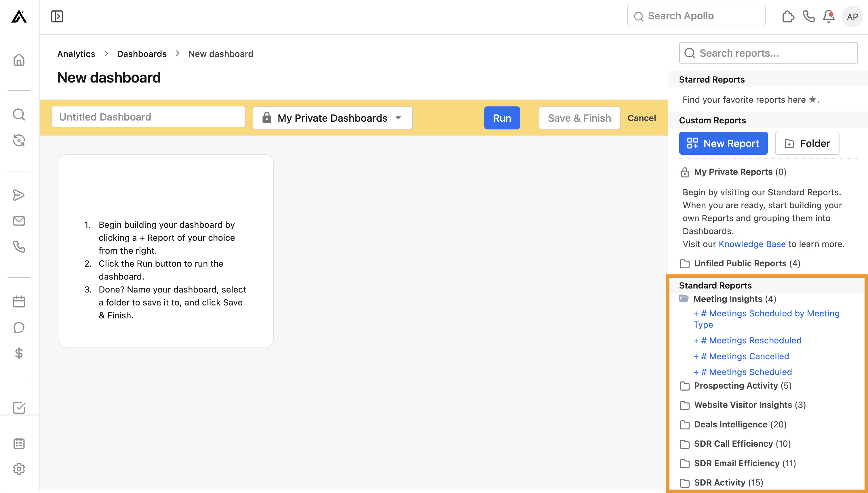The height and width of the screenshot is (493, 868).
Task: Add # Meetings Scheduled by Meeting Type report
Action: coord(766,319)
